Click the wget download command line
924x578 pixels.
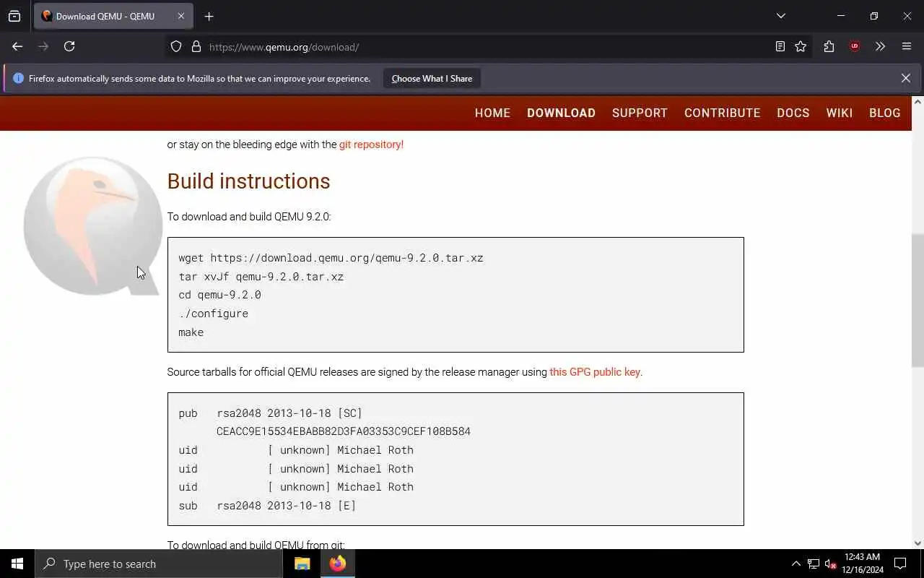(331, 258)
